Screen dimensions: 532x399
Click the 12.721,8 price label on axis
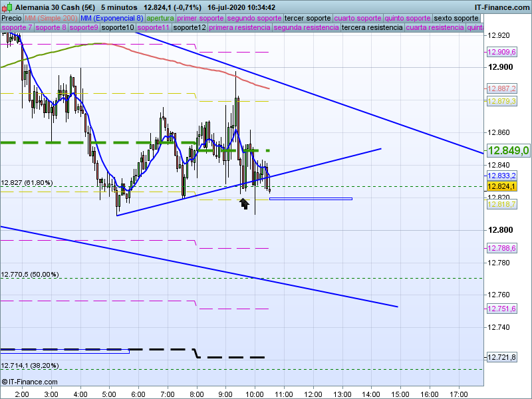(x=502, y=358)
